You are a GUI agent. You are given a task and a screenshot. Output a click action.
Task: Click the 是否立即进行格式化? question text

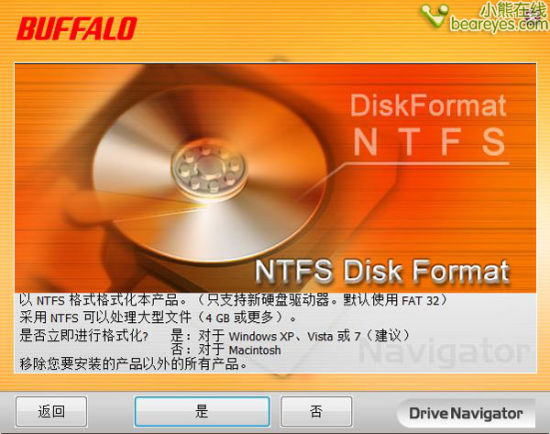(83, 336)
